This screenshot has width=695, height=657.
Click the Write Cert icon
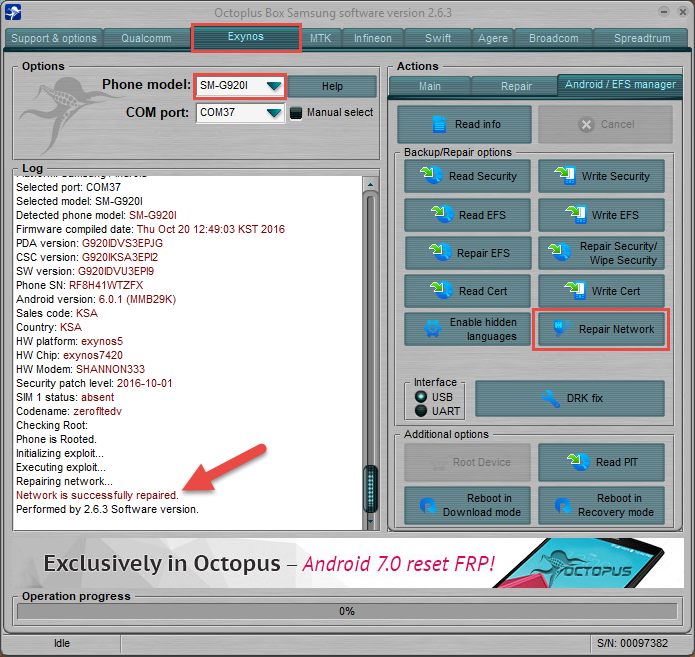tap(575, 290)
